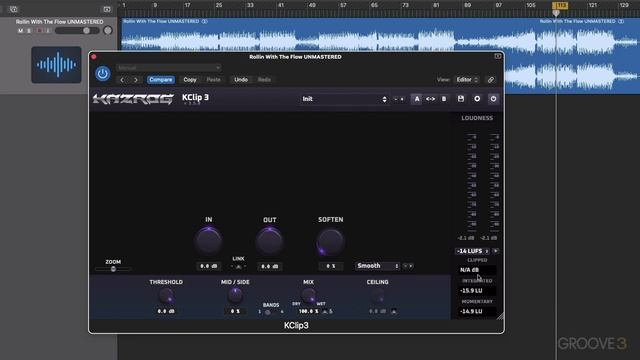Click Copy in plugin header
Screen dimensions: 640x360
click(x=190, y=80)
